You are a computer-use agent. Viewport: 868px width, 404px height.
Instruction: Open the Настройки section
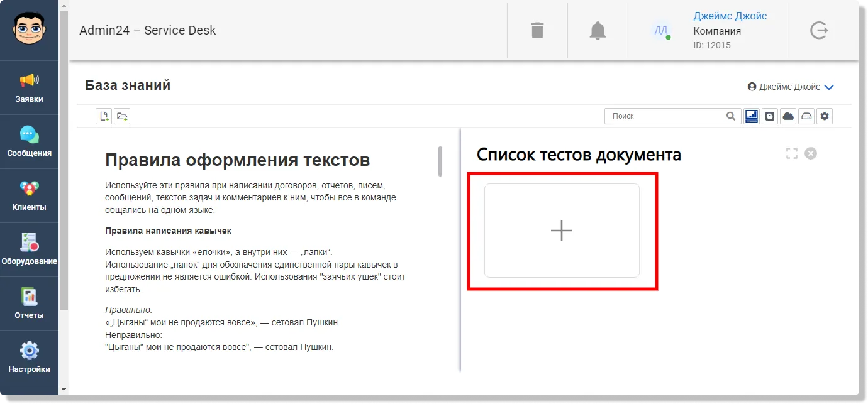point(29,358)
